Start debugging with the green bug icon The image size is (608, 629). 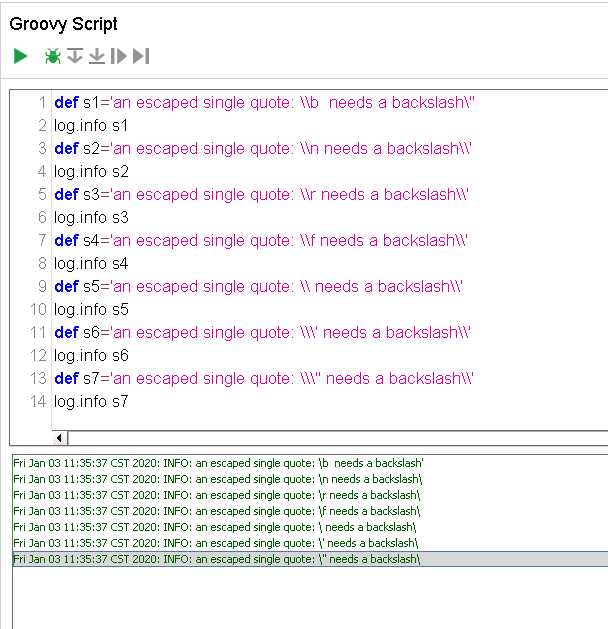(x=53, y=56)
